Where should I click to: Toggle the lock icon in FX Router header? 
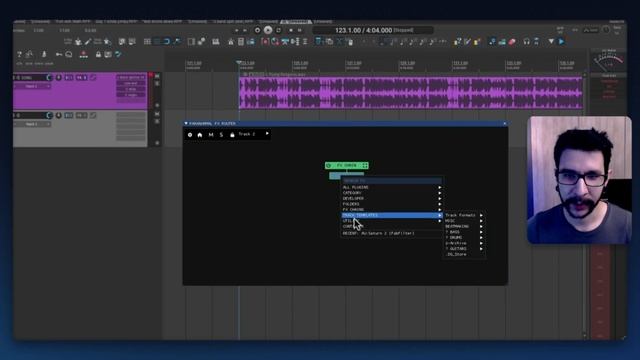point(232,135)
